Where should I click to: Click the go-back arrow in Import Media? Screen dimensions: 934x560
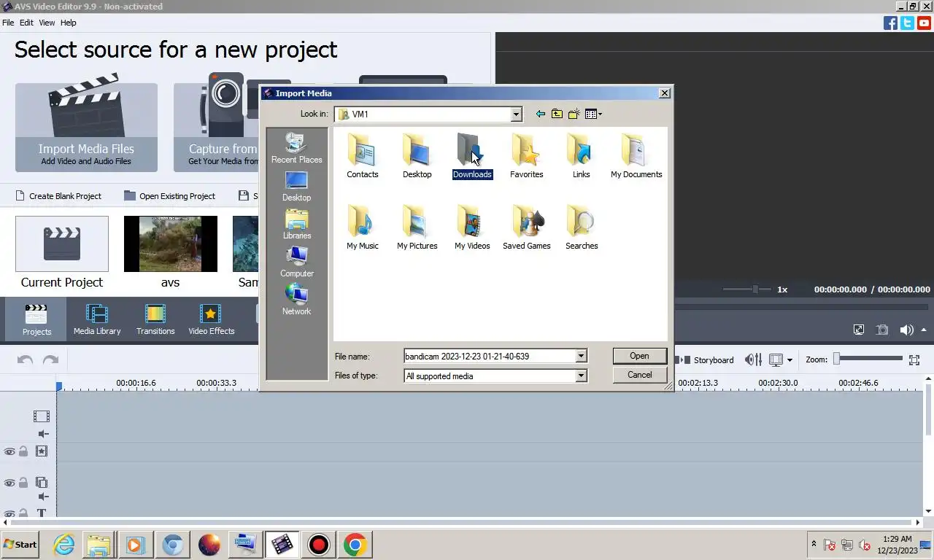coord(540,114)
